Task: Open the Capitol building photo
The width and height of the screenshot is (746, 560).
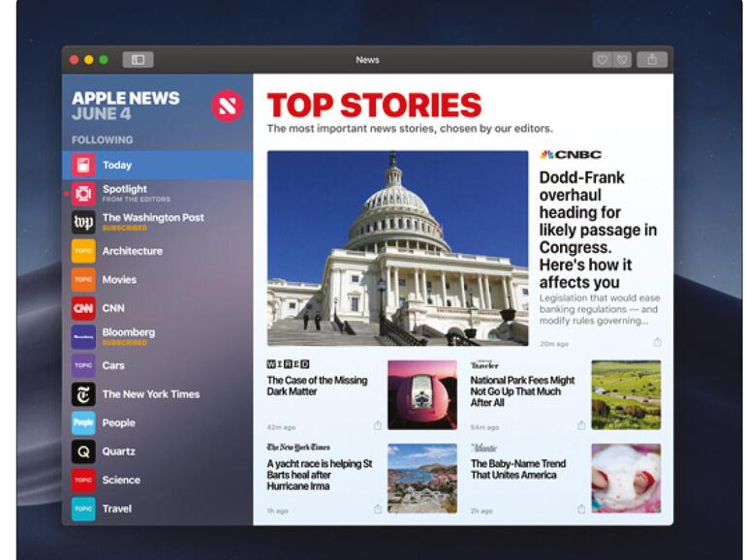Action: tap(398, 248)
